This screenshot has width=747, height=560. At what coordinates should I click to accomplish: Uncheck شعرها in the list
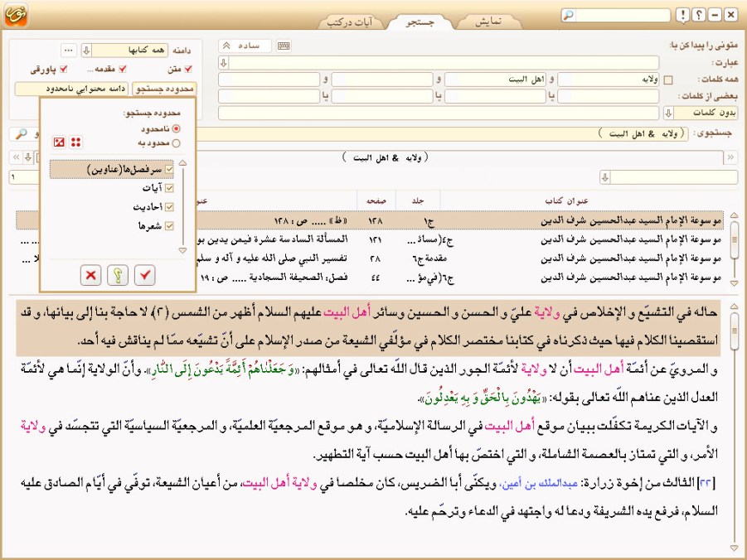coord(168,225)
